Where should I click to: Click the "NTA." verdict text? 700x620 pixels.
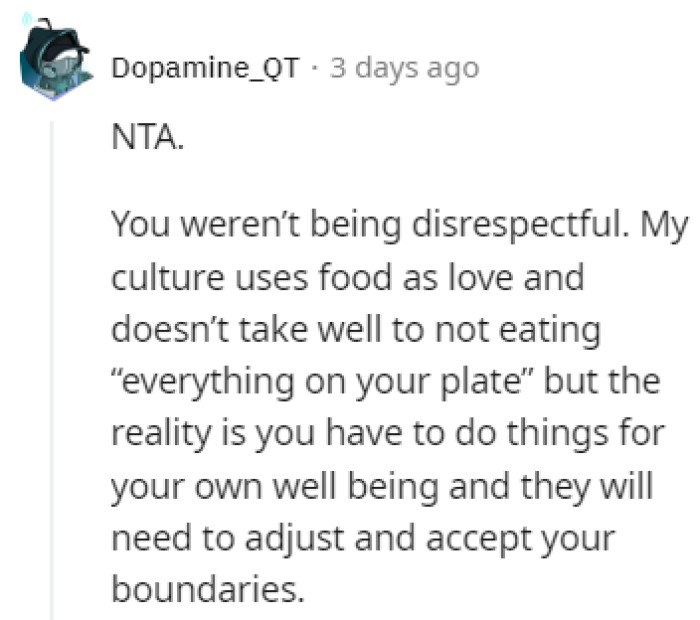148,137
